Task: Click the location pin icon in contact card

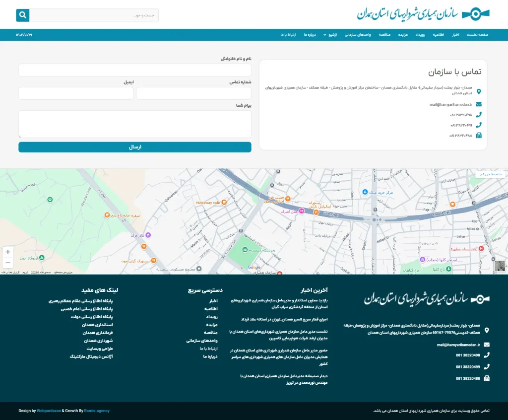Action: click(478, 91)
